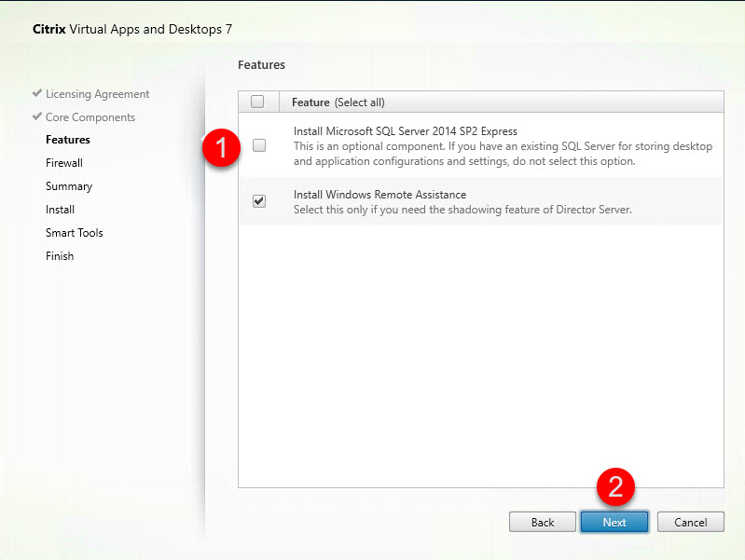The image size is (745, 560).
Task: Go Back to the previous step
Action: tap(543, 522)
